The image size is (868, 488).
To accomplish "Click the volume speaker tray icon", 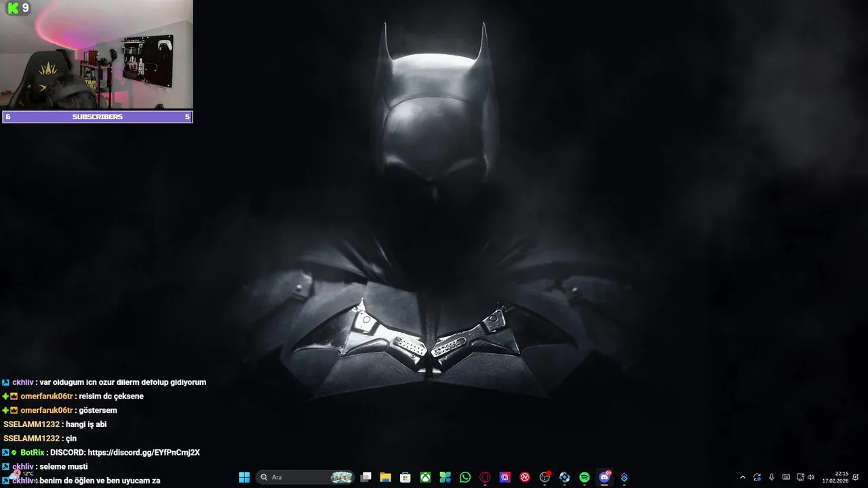I will [811, 477].
